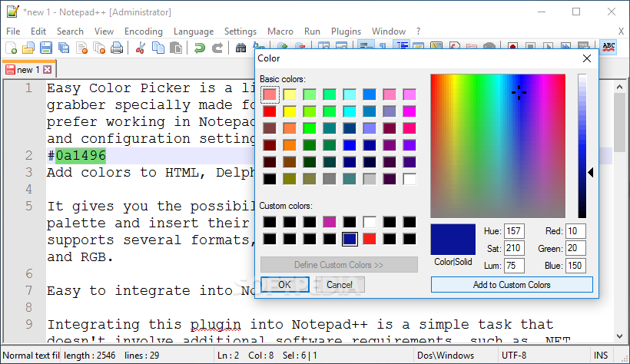Screen dimensions: 630x364
Task: Save the document with the floppy icon
Action: pos(46,48)
